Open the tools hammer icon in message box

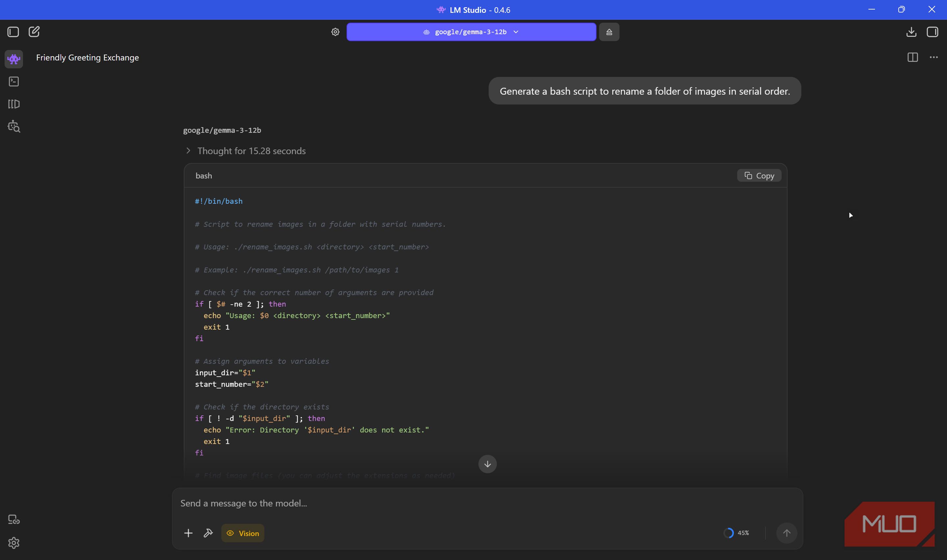coord(208,533)
